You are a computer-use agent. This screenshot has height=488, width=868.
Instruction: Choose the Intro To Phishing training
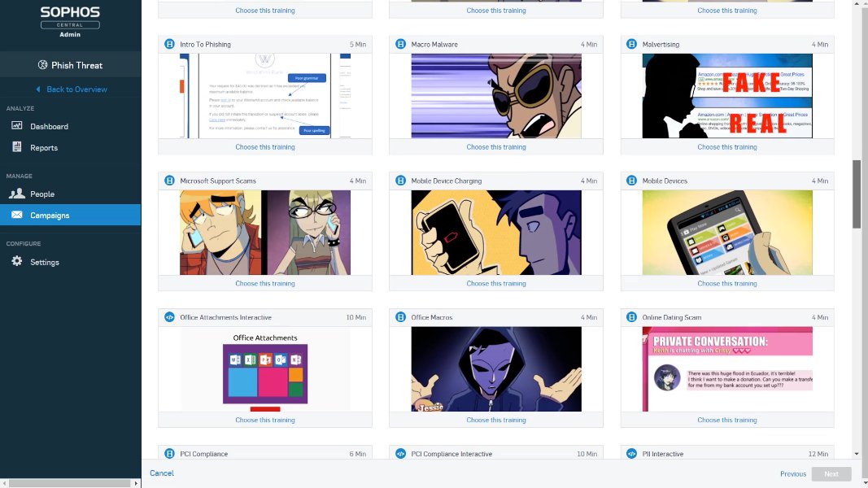[265, 147]
